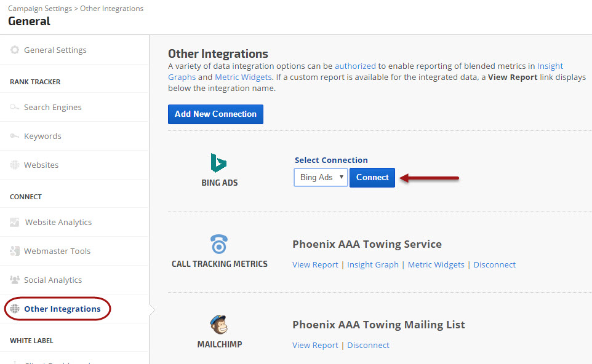The width and height of the screenshot is (592, 364).
Task: Open the Insight Graph link for Call Tracking
Action: click(x=372, y=264)
